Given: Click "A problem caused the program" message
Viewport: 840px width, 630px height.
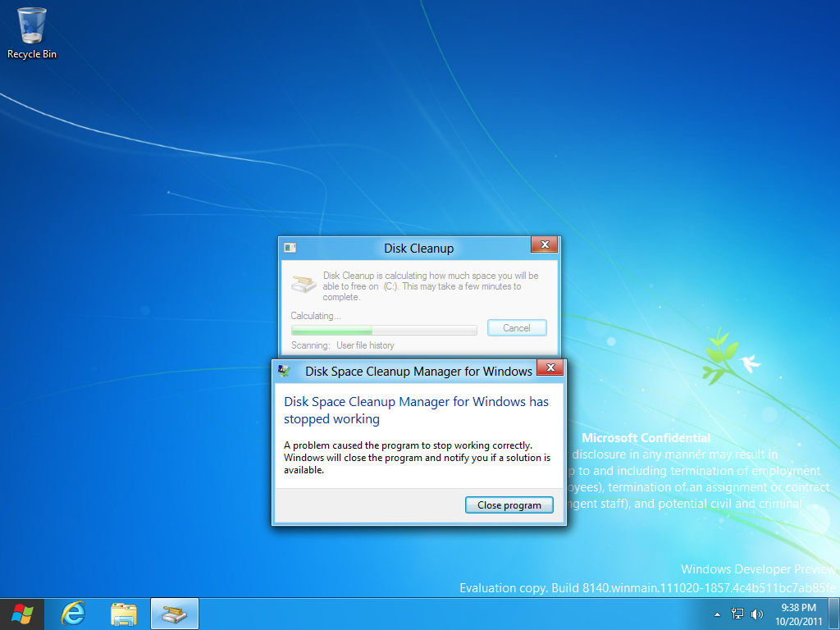Looking at the screenshot, I should coord(418,458).
